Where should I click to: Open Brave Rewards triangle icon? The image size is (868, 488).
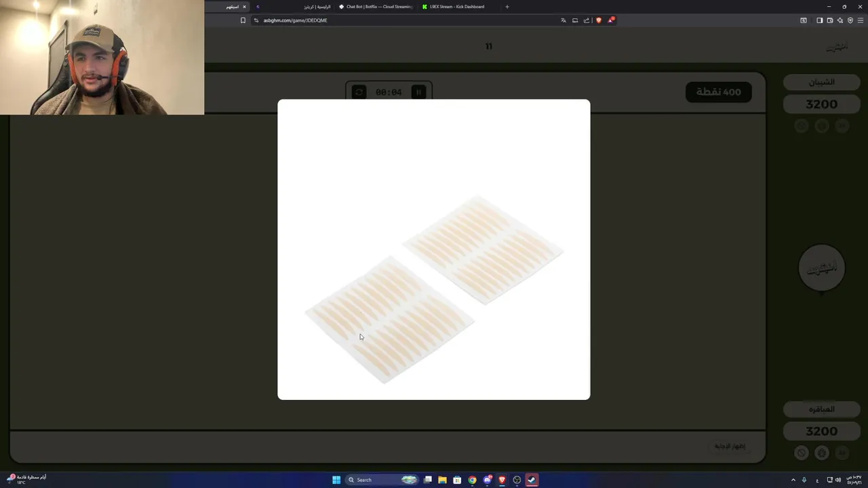pos(610,20)
